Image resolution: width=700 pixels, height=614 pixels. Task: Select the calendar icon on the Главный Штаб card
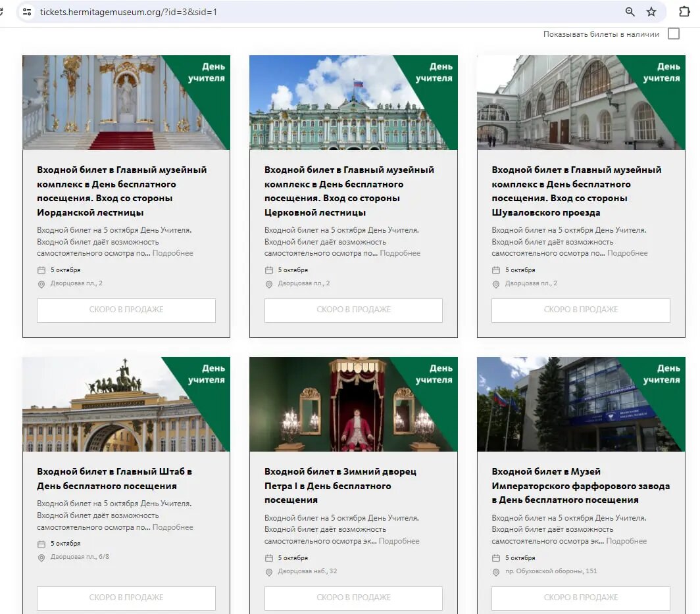42,543
